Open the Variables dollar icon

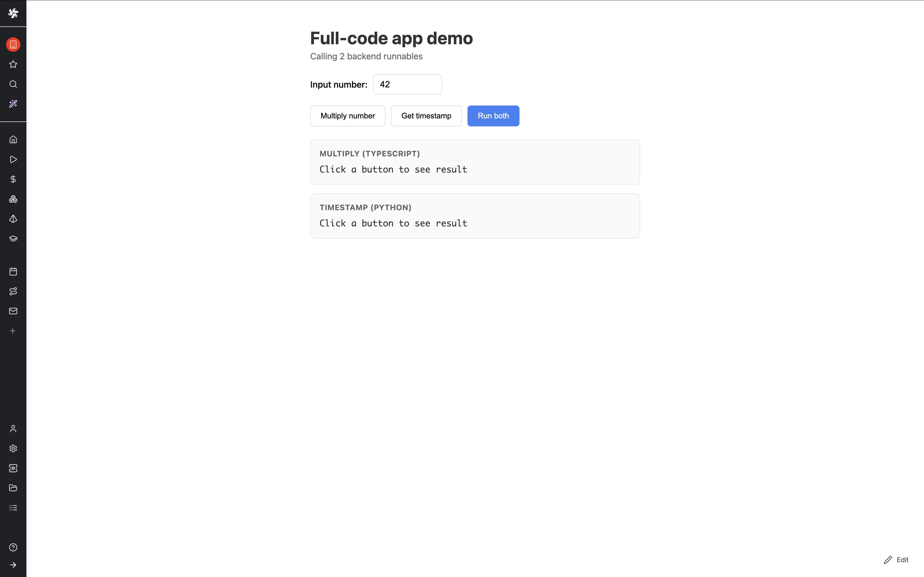click(x=13, y=179)
